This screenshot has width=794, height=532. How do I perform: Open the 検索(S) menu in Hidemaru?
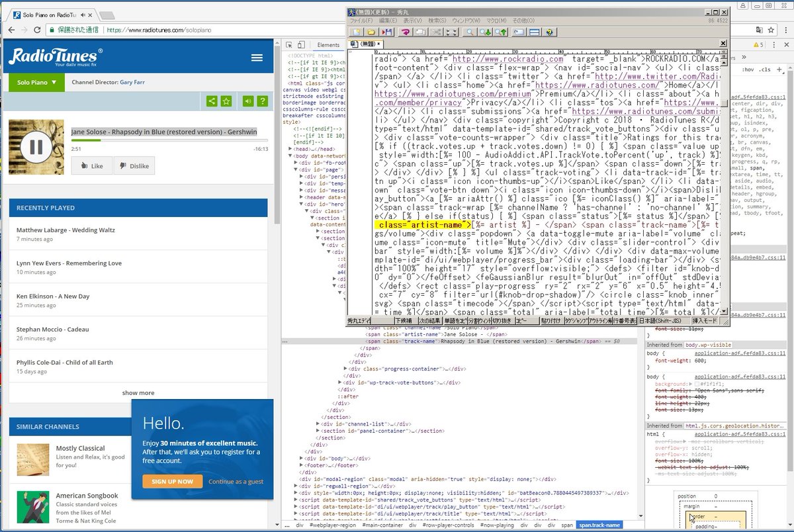click(437, 21)
